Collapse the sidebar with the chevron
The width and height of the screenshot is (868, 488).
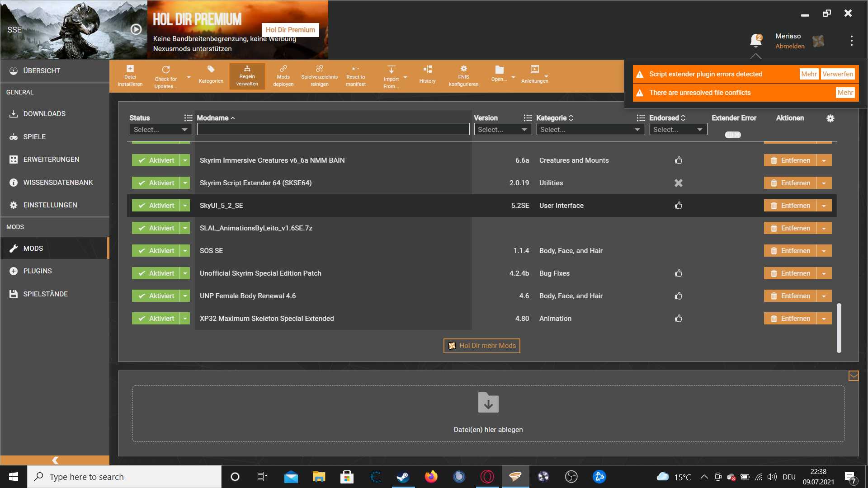tap(55, 460)
